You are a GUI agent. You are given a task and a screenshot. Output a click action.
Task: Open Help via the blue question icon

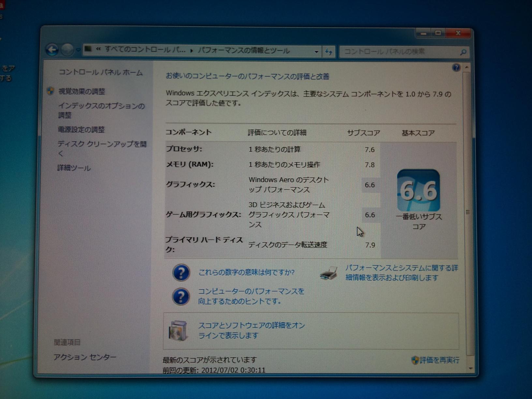pos(456,67)
